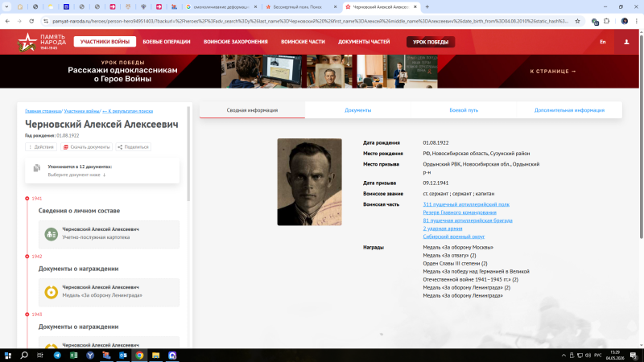Follow the К странице banner link

click(553, 72)
